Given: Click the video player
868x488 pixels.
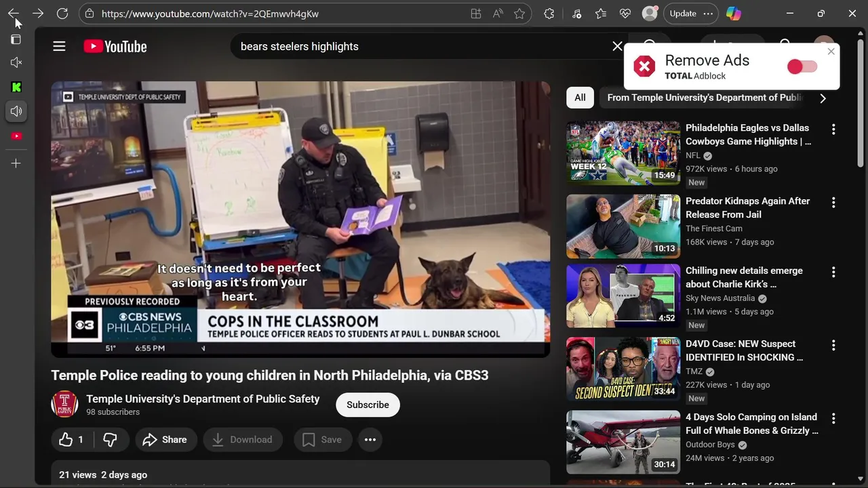Looking at the screenshot, I should click(300, 219).
